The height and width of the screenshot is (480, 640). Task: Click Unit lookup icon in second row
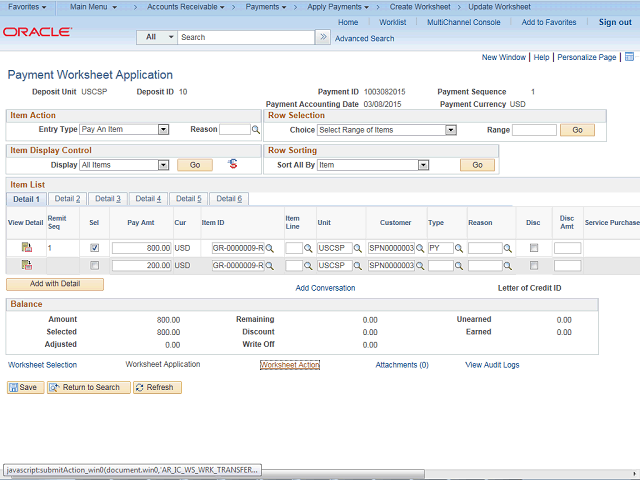359,266
